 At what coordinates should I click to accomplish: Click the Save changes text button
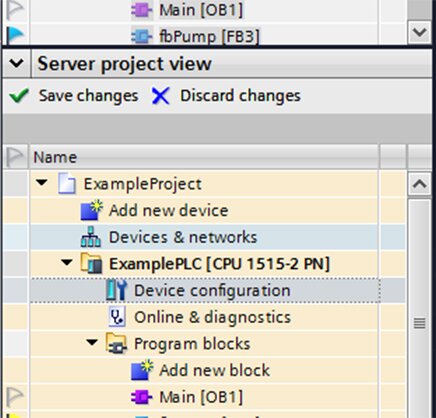click(x=89, y=96)
